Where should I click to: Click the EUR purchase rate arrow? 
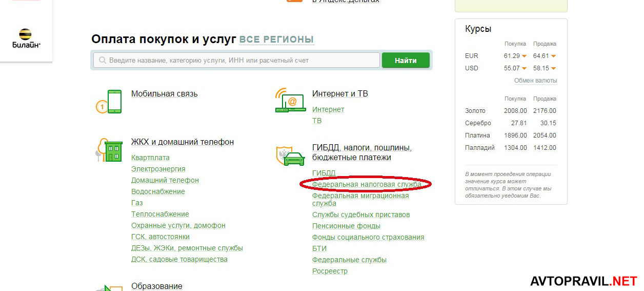(x=525, y=56)
